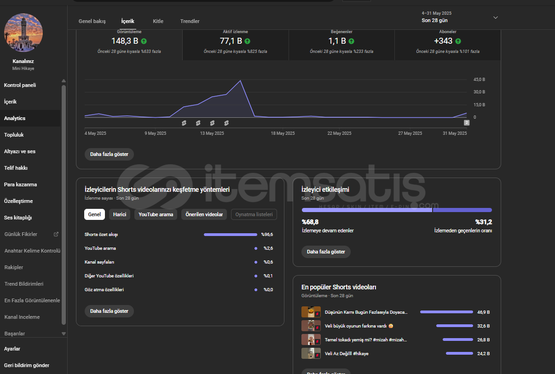The width and height of the screenshot is (555, 374).
Task: Switch to the Trendler tab
Action: click(190, 21)
